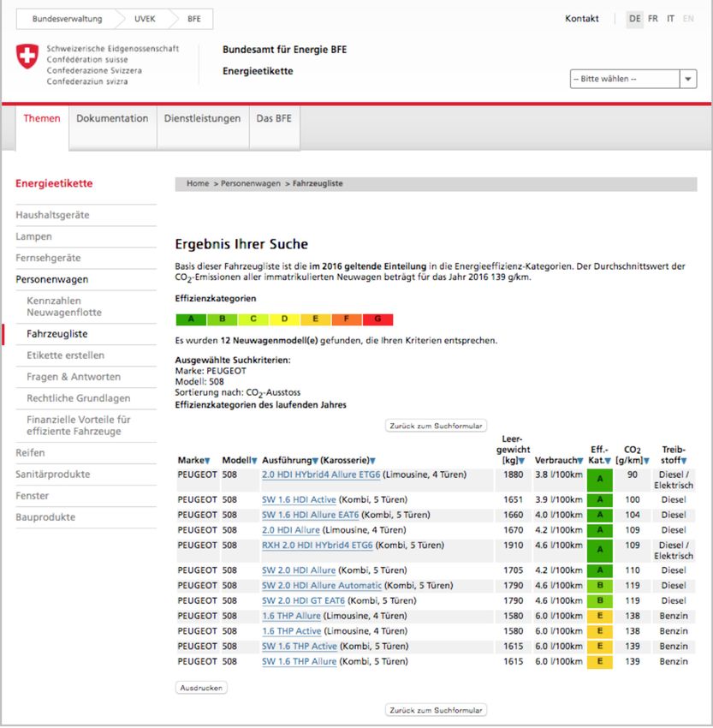
Task: Click Home in the breadcrumb trail
Action: (198, 183)
